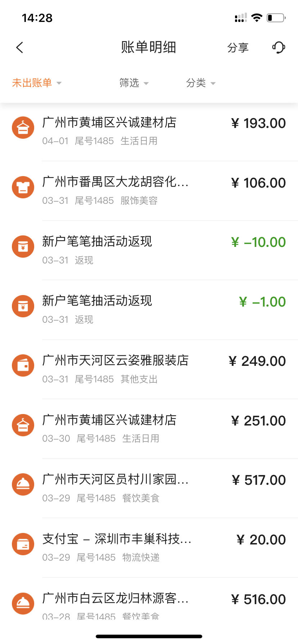Tap the 分享 share button
This screenshot has height=644, width=298.
point(238,47)
